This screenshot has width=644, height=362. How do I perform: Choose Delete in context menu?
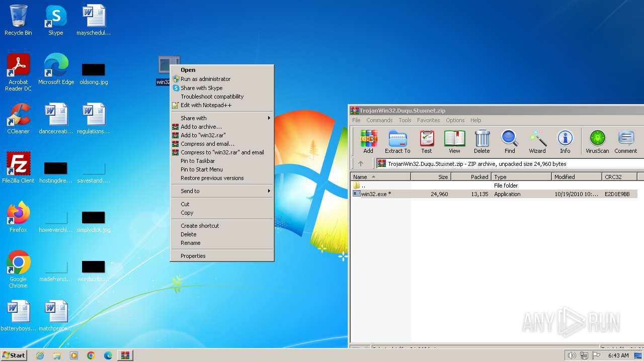(x=222, y=234)
